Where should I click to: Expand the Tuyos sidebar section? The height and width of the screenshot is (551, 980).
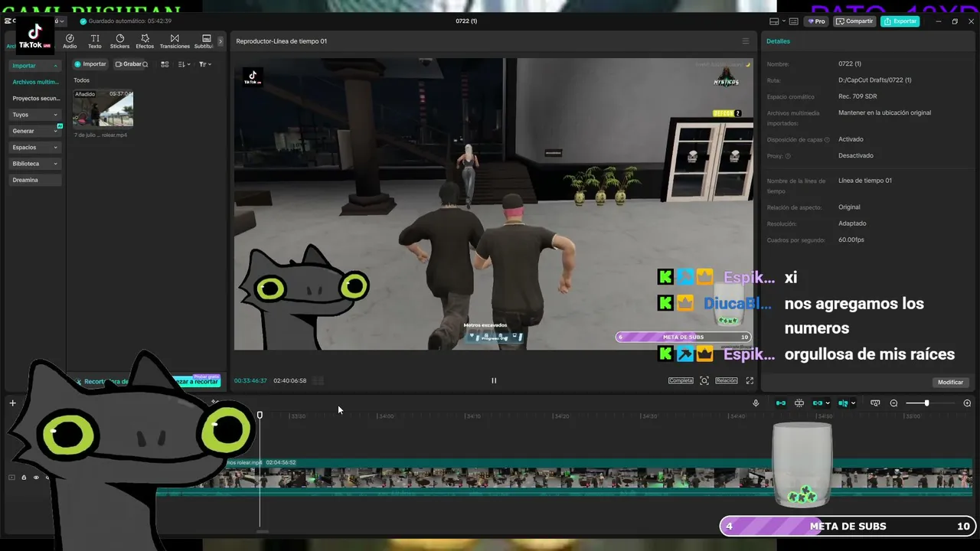tap(35, 115)
